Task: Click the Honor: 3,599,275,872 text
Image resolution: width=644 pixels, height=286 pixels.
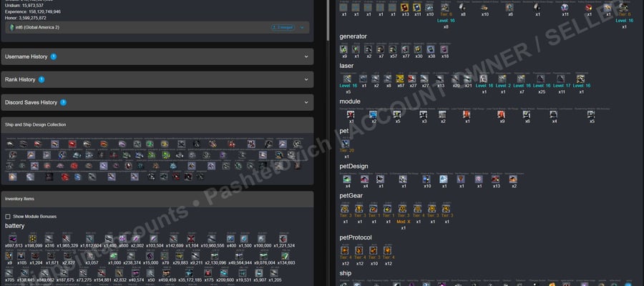Action: coord(26,18)
